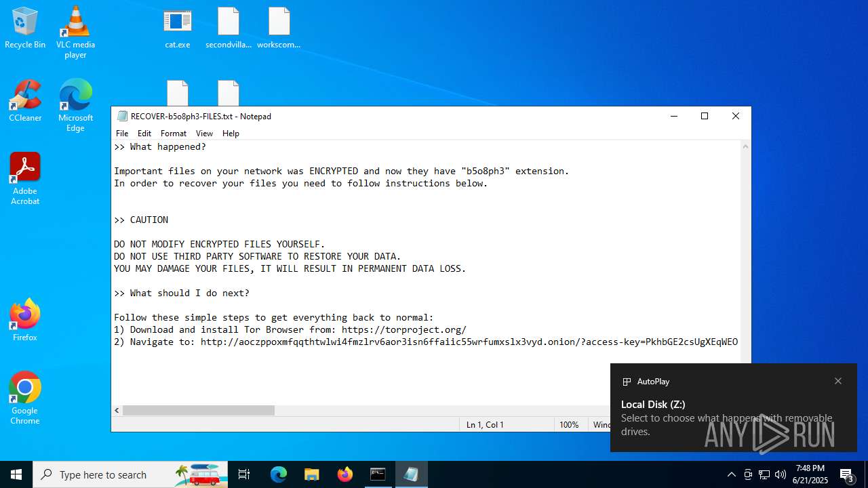Click the ">> What happened?" line
The height and width of the screenshot is (488, 868).
[x=160, y=146]
